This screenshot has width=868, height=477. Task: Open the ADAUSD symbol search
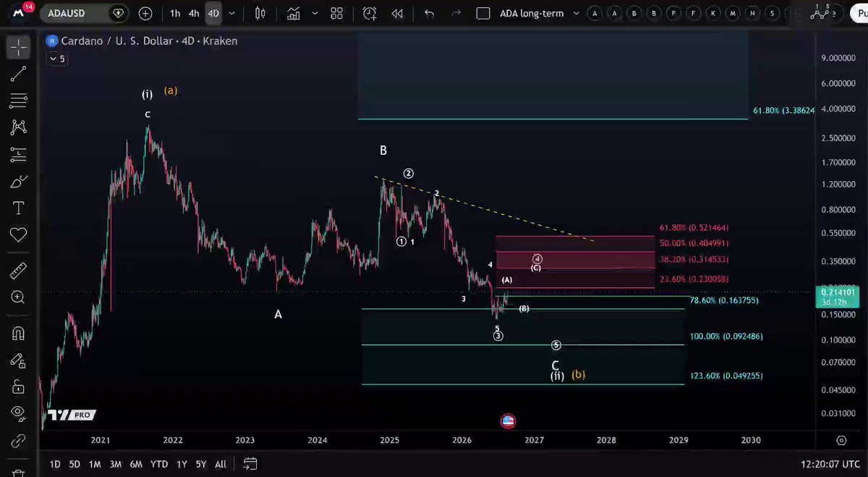pos(84,13)
